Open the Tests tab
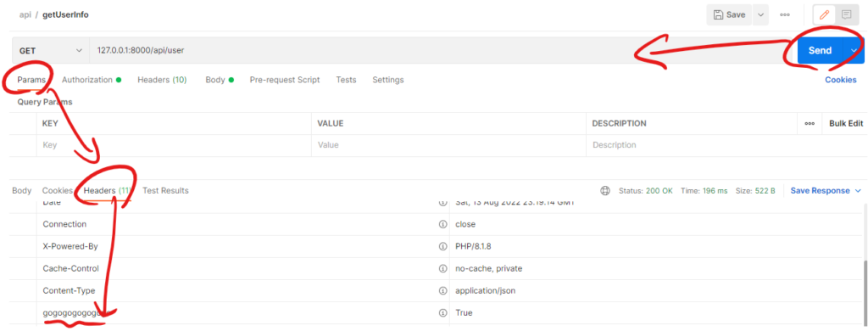 click(x=346, y=80)
